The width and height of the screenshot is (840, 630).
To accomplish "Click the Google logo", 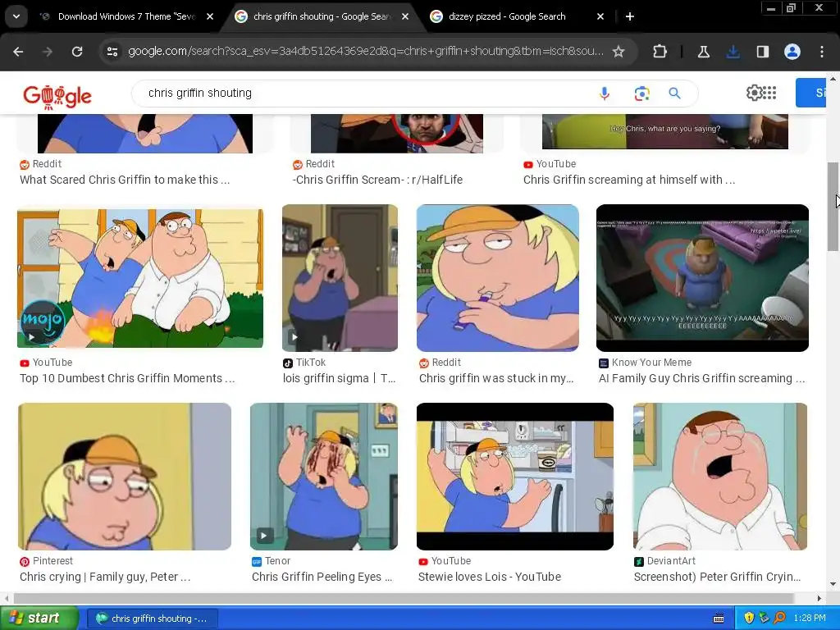I will 57,97.
